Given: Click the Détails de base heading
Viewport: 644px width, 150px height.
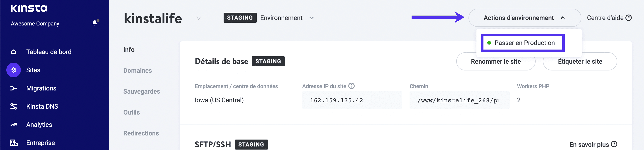Looking at the screenshot, I should pos(221,61).
